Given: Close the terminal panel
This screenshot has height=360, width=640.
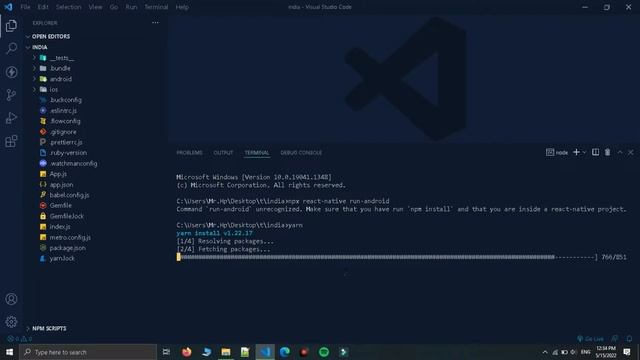Looking at the screenshot, I should coord(631,152).
